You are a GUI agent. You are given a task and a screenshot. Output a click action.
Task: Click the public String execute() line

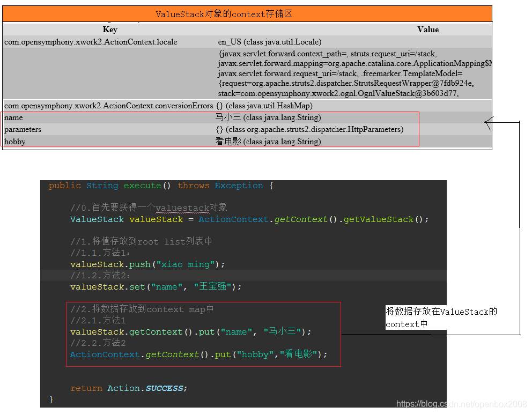pos(161,186)
